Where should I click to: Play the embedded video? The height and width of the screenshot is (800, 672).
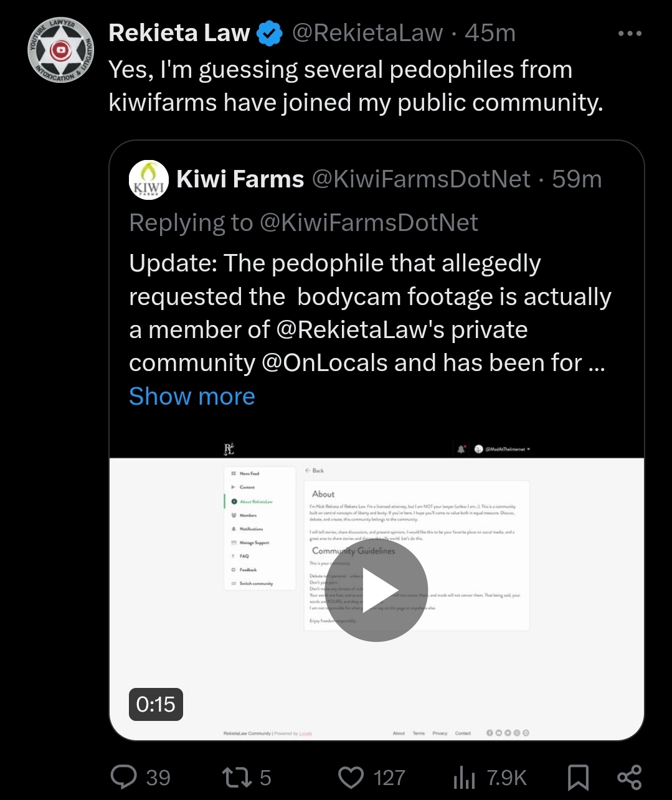377,590
